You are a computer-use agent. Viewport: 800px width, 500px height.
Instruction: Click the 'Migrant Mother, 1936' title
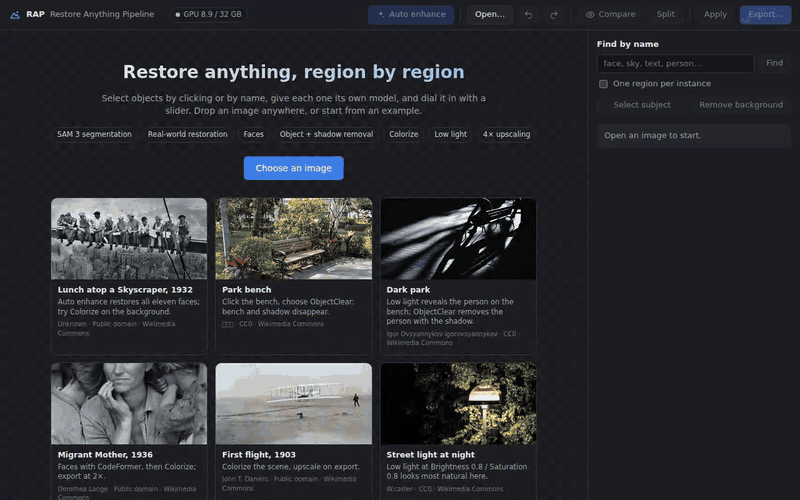click(105, 455)
